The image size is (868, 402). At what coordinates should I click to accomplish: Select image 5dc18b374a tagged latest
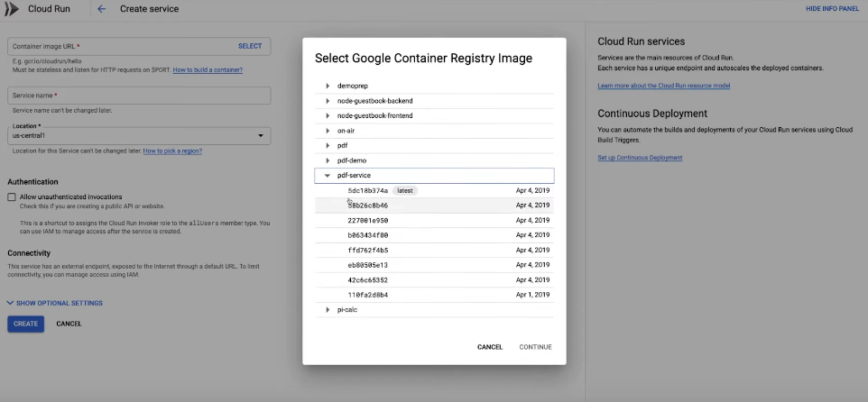[x=434, y=190]
